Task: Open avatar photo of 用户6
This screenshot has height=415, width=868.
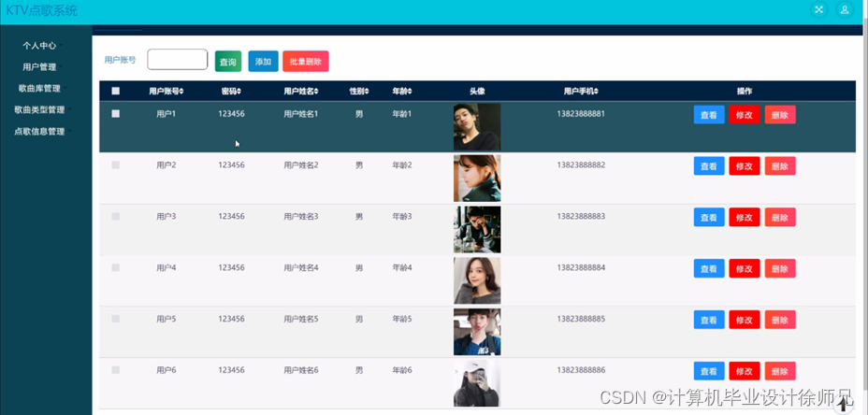Action: 477,383
